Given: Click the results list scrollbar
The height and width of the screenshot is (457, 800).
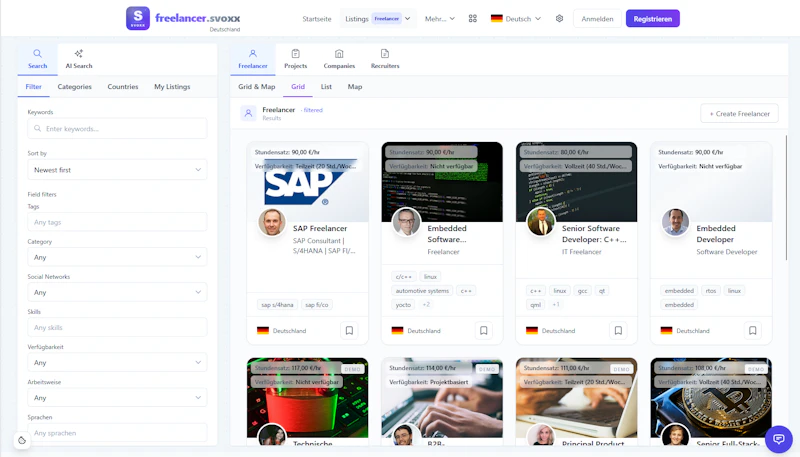Looking at the screenshot, I should click(786, 198).
